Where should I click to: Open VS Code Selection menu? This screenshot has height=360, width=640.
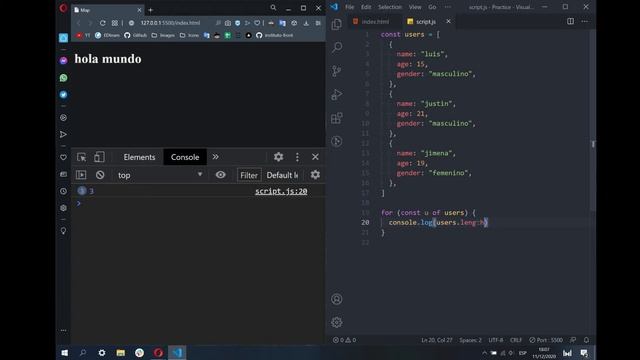[390, 7]
